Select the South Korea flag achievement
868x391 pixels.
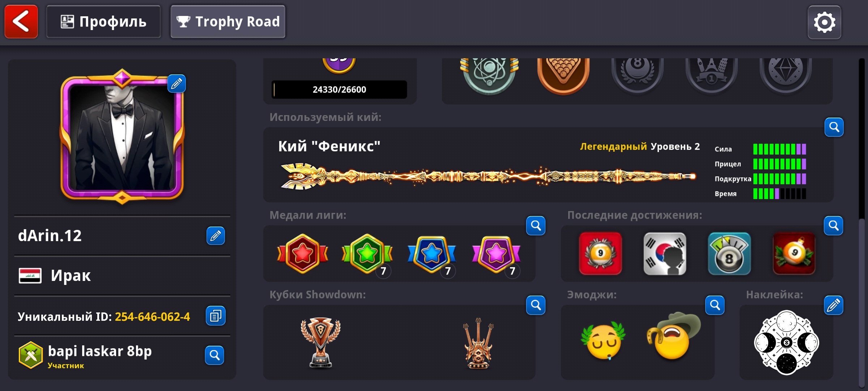click(665, 254)
